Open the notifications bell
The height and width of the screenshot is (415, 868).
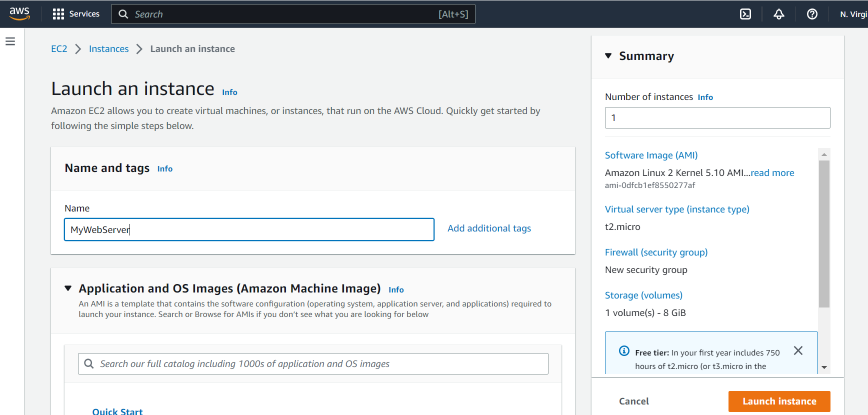tap(779, 14)
